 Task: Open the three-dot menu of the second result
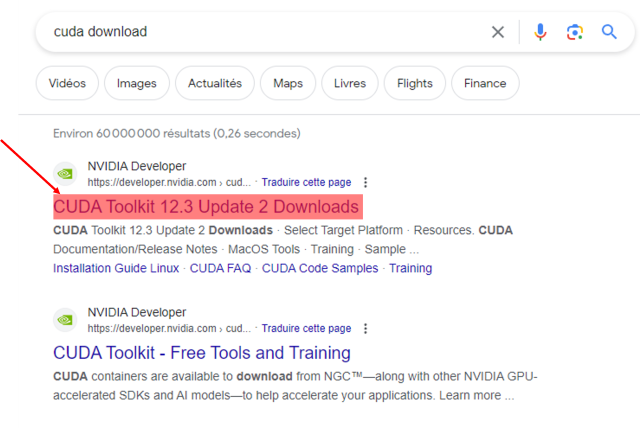tap(365, 328)
